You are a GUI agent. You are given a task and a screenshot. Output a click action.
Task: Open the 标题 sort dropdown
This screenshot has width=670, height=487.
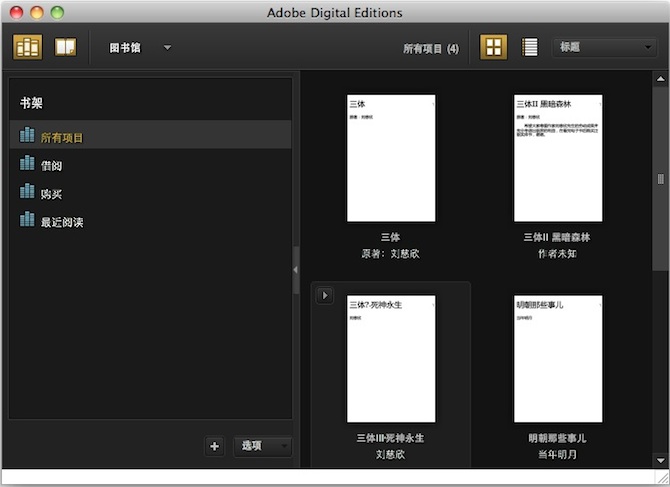pyautogui.click(x=604, y=47)
